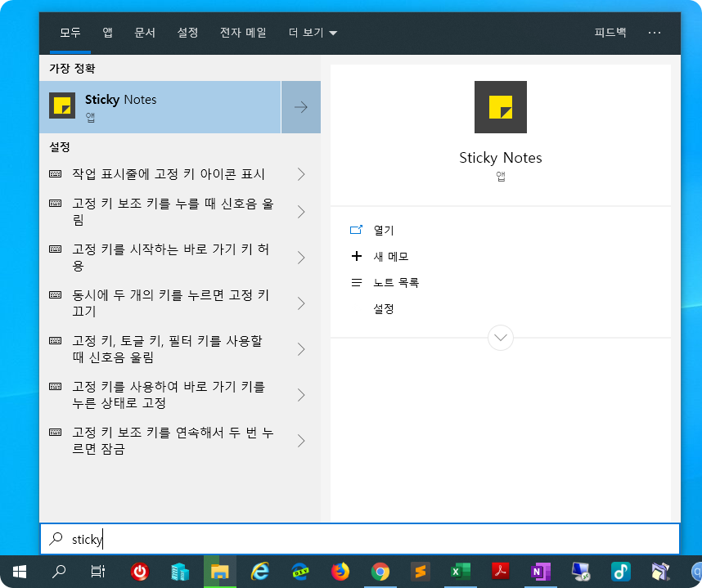Click 새 메모 action
Image resolution: width=702 pixels, height=588 pixels.
391,257
